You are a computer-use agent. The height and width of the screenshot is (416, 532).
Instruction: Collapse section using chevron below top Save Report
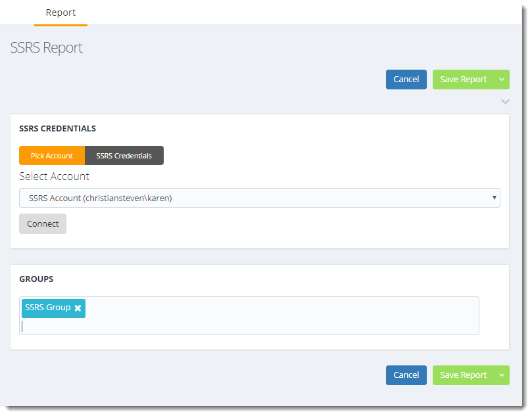point(505,101)
